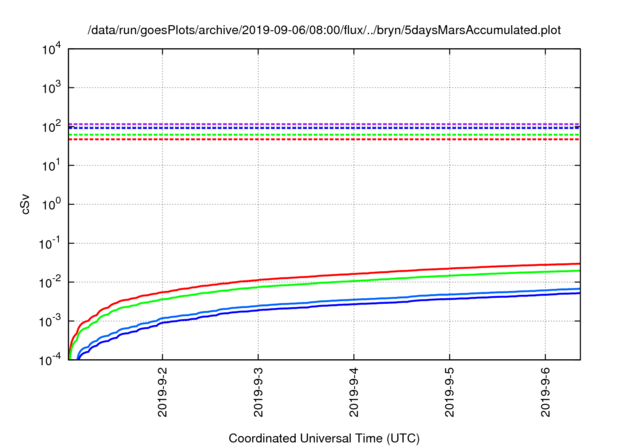This screenshot has height=448, width=640.
Task: Click the dashed purple limit line
Action: coord(324,124)
